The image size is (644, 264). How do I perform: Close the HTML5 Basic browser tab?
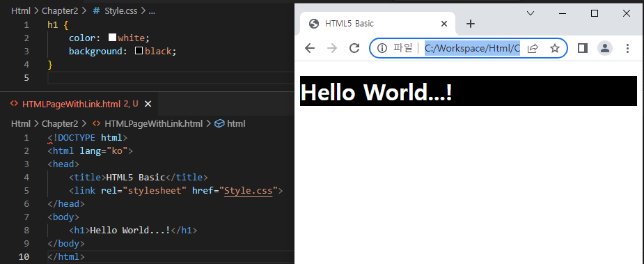pos(444,24)
